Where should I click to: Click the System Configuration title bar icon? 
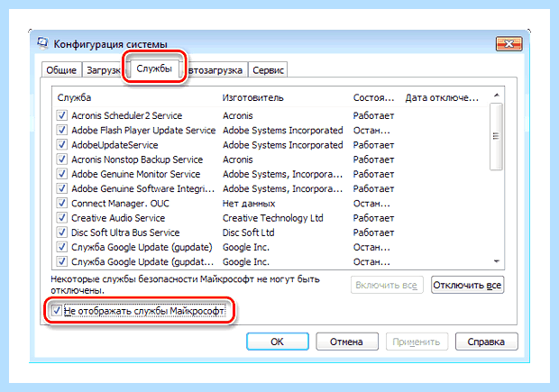[42, 43]
